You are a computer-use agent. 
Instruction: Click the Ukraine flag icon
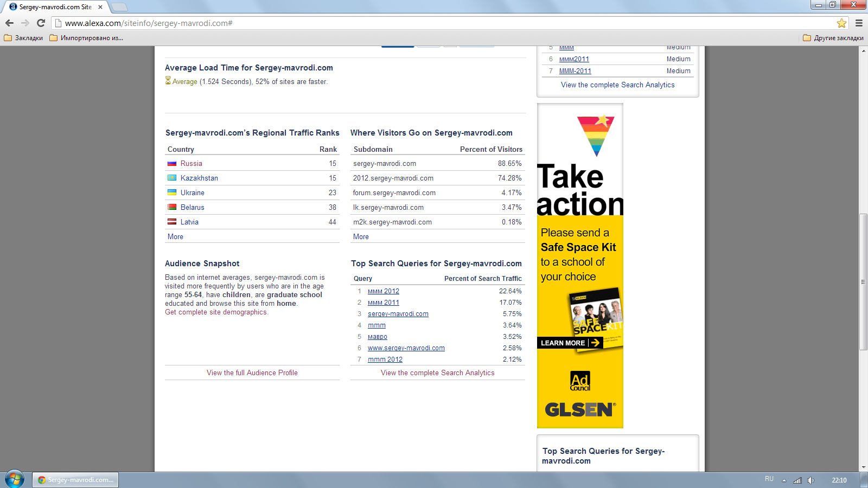tap(172, 192)
